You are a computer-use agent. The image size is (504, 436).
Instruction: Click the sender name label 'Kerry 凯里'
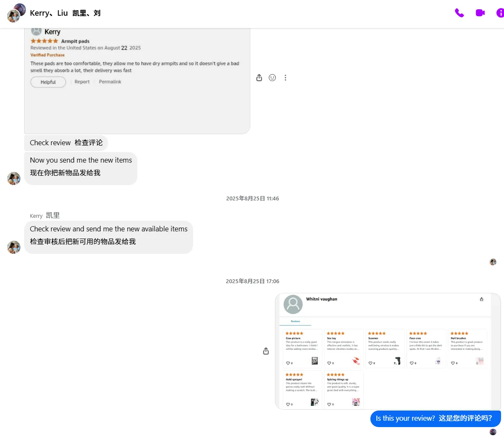(45, 215)
